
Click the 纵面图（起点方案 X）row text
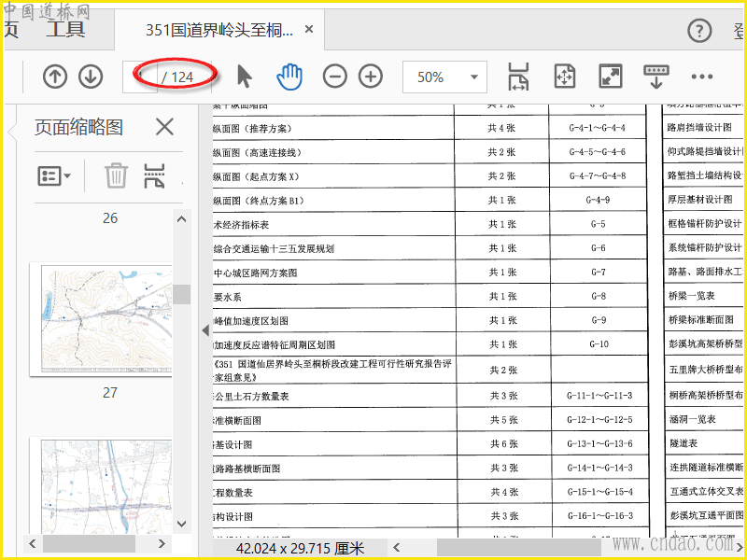tap(256, 176)
